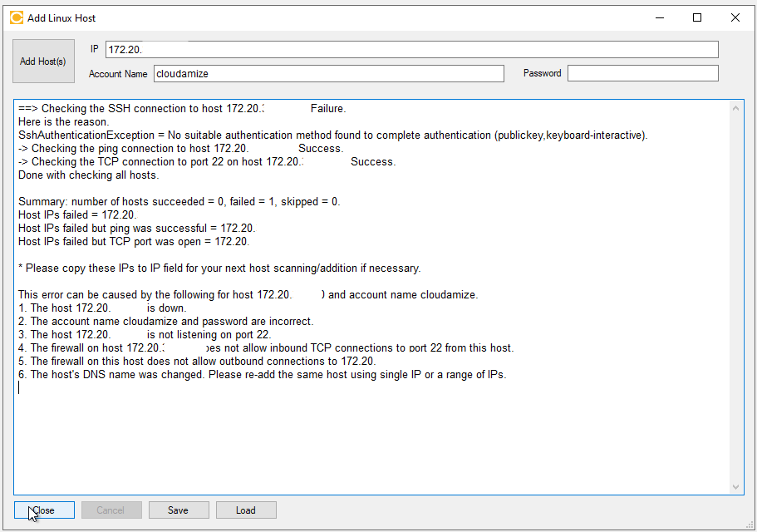Click the "Add Linux Host" title bar text
Viewport: 757px width, 532px height.
(61, 17)
